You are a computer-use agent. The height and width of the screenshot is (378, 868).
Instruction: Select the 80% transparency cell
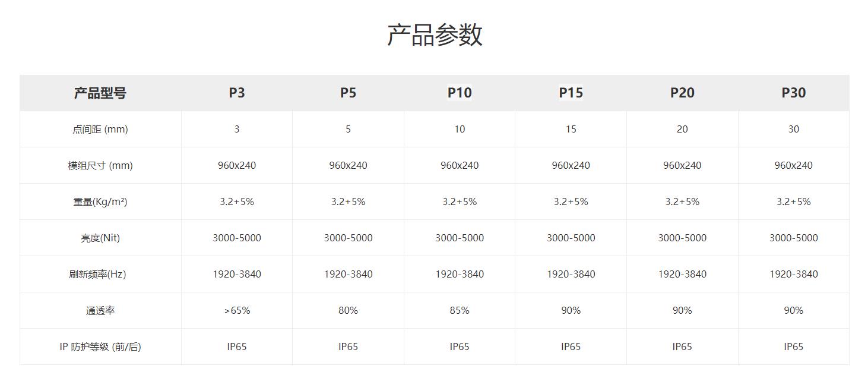pyautogui.click(x=348, y=310)
